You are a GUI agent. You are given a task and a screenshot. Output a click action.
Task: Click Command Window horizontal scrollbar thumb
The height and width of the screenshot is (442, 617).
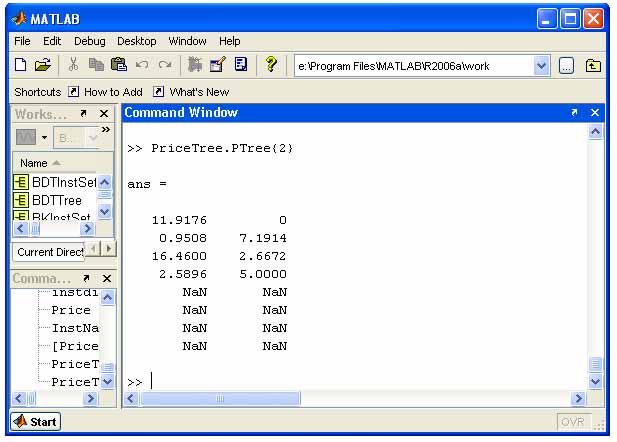(220, 399)
